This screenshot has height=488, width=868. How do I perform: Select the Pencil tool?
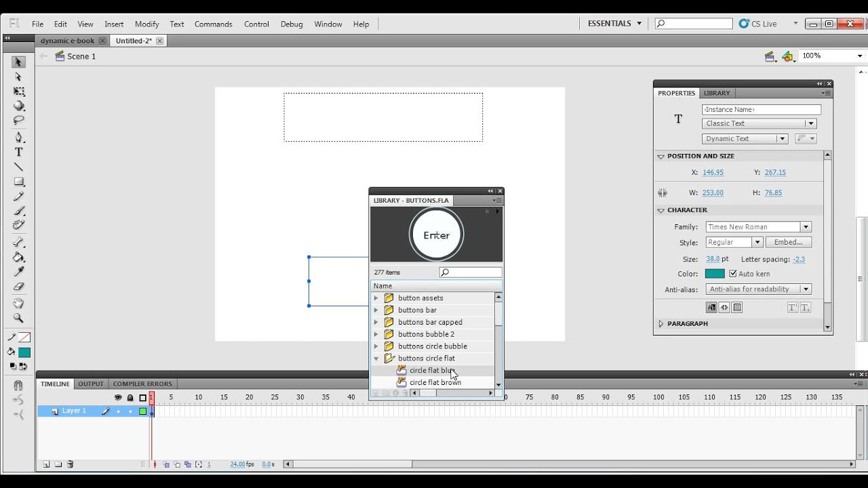pos(19,197)
